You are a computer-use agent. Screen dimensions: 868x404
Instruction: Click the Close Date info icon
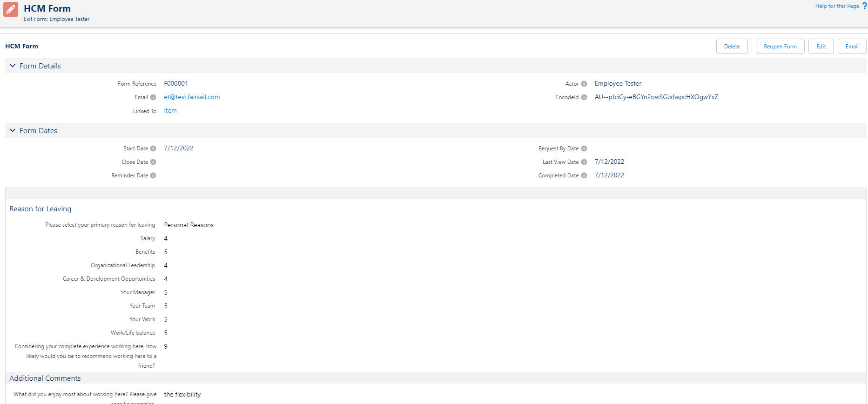153,162
